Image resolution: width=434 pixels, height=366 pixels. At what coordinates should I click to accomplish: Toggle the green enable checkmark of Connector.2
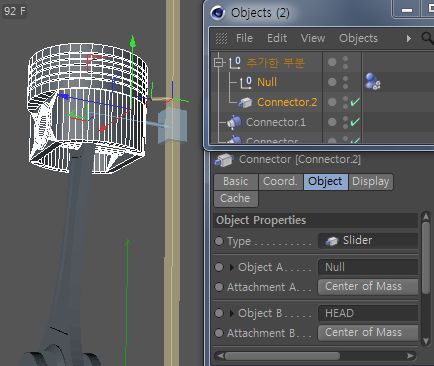click(x=355, y=102)
